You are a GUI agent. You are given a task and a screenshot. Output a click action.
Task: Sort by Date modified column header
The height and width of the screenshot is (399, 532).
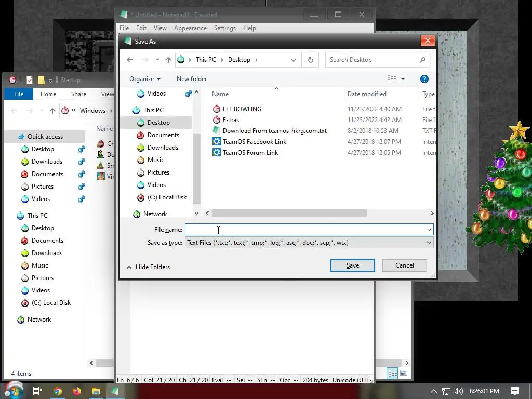tap(367, 94)
